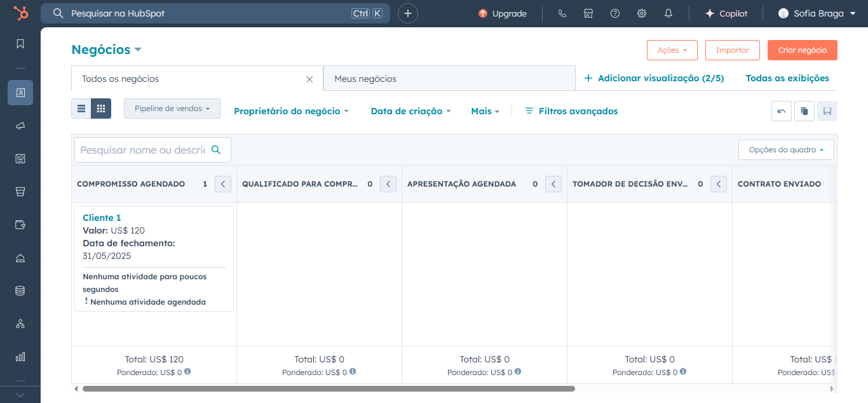The height and width of the screenshot is (403, 868).
Task: Toggle the Copilot panel
Action: tap(726, 13)
